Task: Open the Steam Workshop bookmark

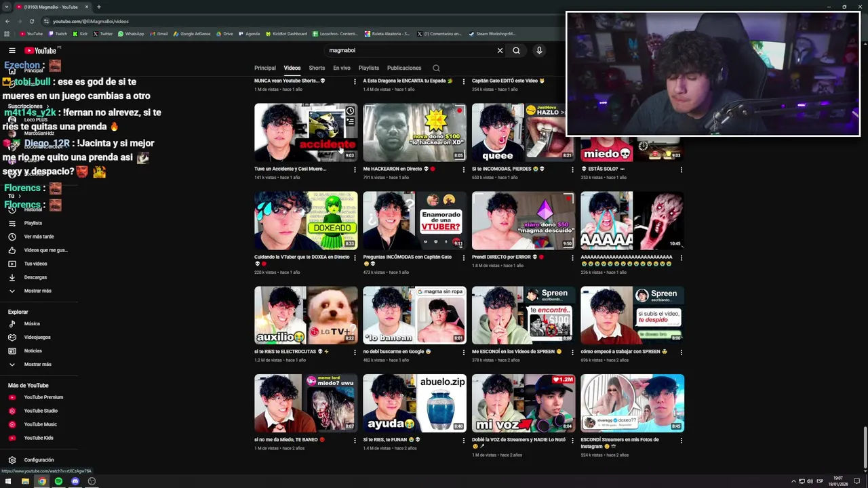Action: click(492, 33)
